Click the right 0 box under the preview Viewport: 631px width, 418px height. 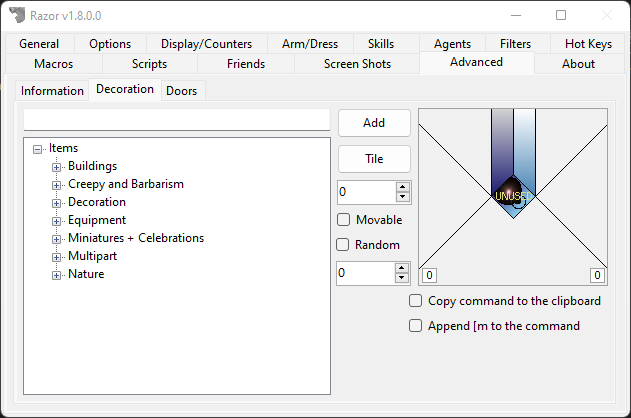597,275
